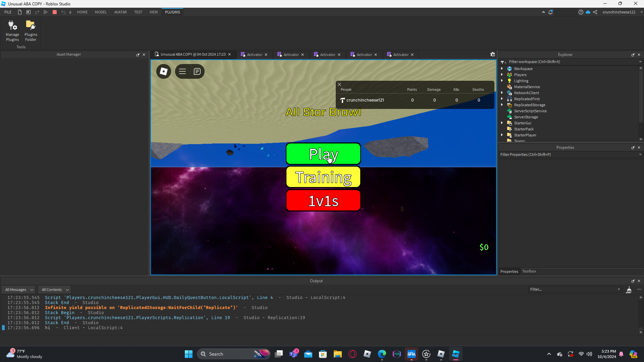
Task: Expand the Workspace node arrow
Action: pos(502,69)
